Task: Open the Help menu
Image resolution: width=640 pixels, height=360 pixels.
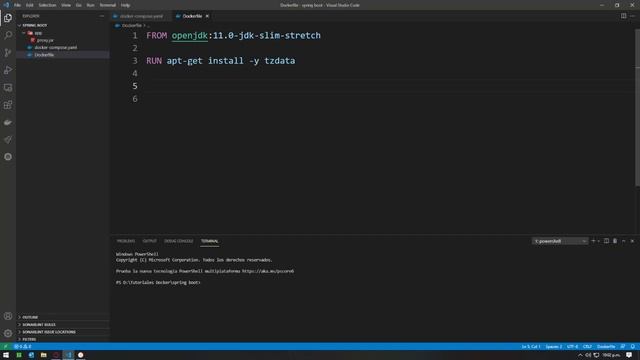Action: (x=125, y=5)
